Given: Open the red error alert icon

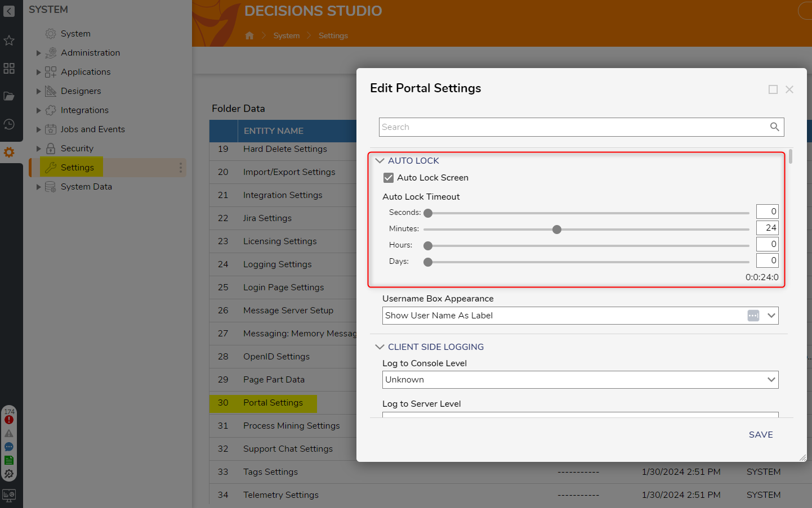Looking at the screenshot, I should pos(9,420).
